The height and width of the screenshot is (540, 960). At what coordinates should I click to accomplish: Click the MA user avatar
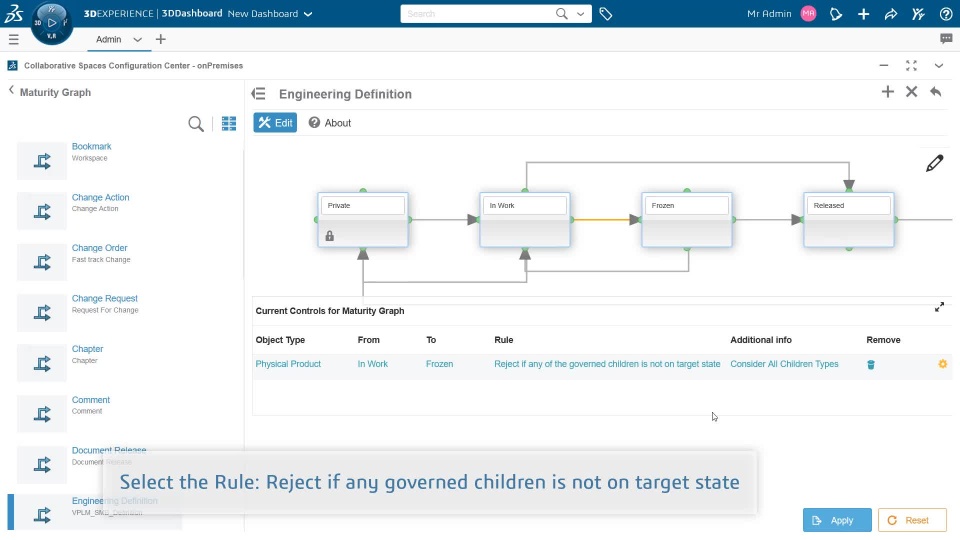pos(808,13)
